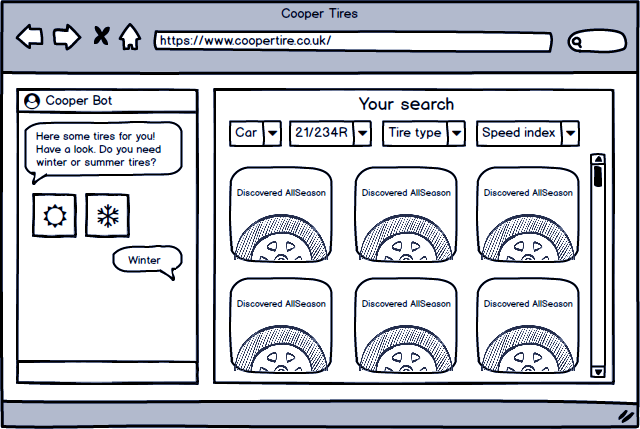
Task: Click the browser search field
Action: pos(597,41)
